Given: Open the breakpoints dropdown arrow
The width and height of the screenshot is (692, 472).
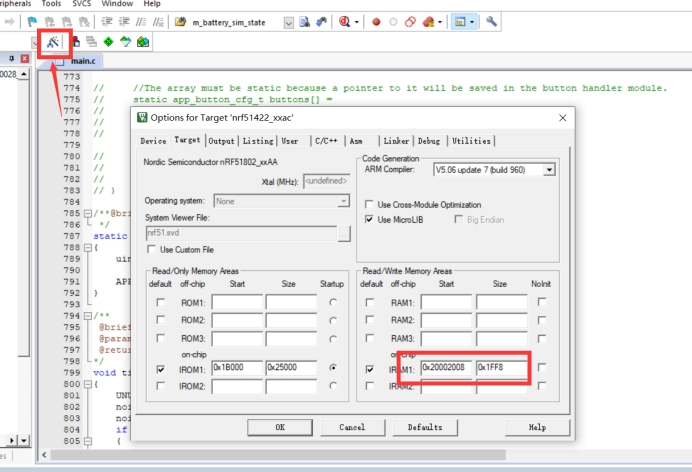Looking at the screenshot, I should point(440,22).
